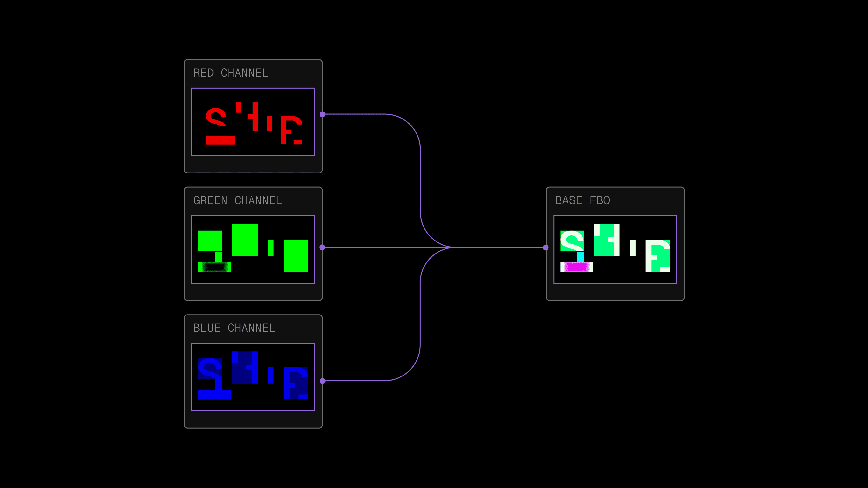The height and width of the screenshot is (488, 868).
Task: Click the RED CHANNEL label text
Action: coord(231,73)
